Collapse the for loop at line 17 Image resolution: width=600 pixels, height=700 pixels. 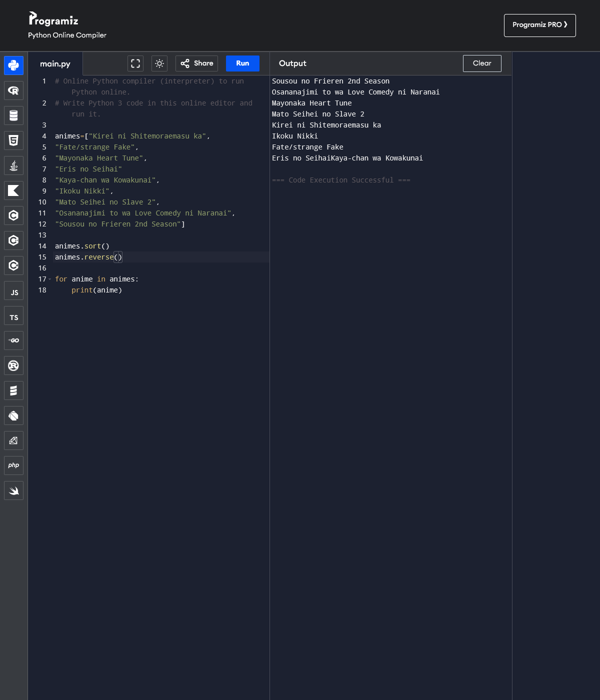coord(49,279)
